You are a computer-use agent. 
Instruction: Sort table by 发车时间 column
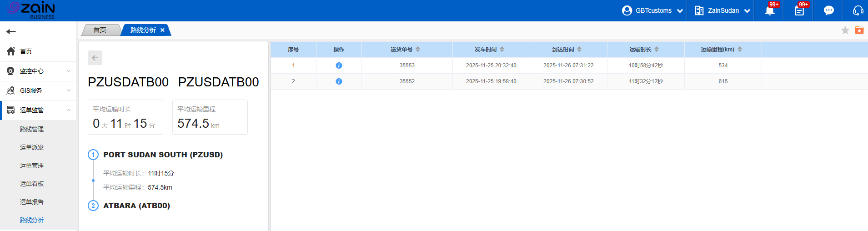[x=502, y=49]
